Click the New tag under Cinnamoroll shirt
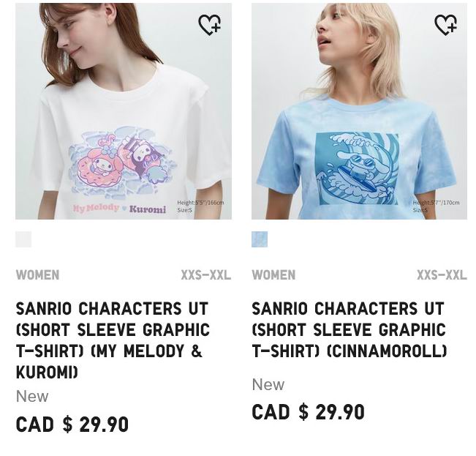Viewport: 476px width, 456px height. (x=268, y=384)
